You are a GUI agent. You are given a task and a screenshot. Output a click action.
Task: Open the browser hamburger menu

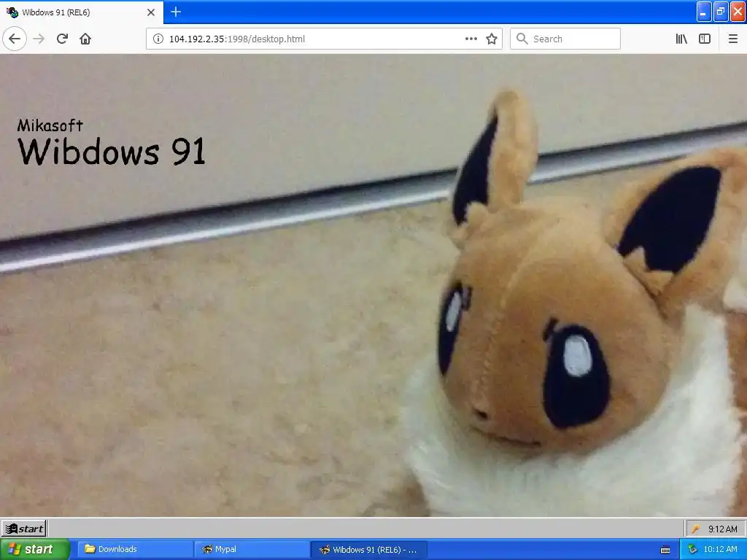pos(732,39)
